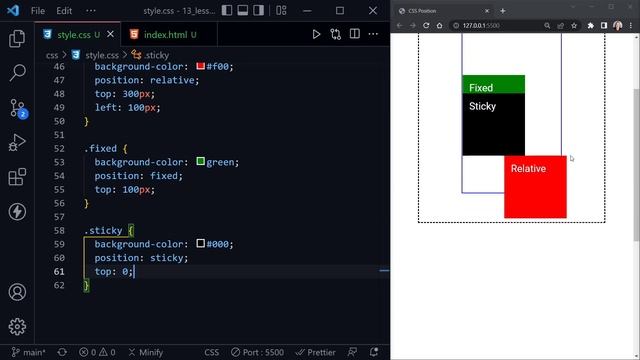
Task: Change the CSS language mode in status bar
Action: coord(211,352)
